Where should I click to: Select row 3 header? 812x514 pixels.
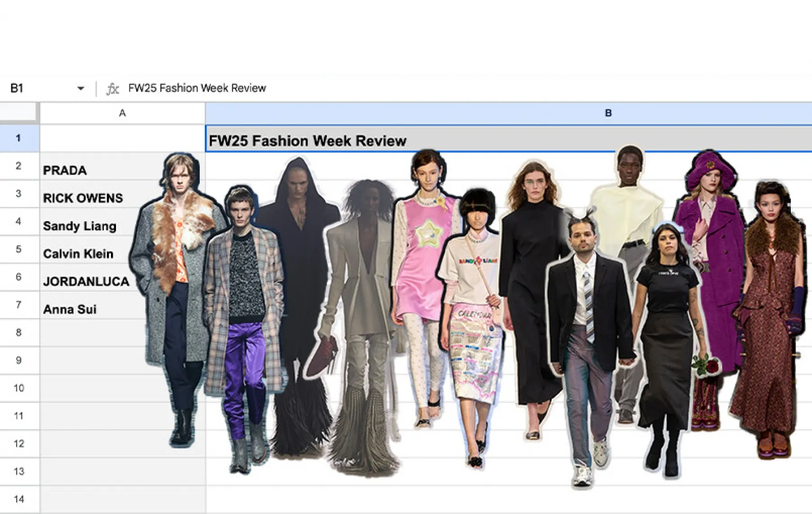click(x=19, y=194)
